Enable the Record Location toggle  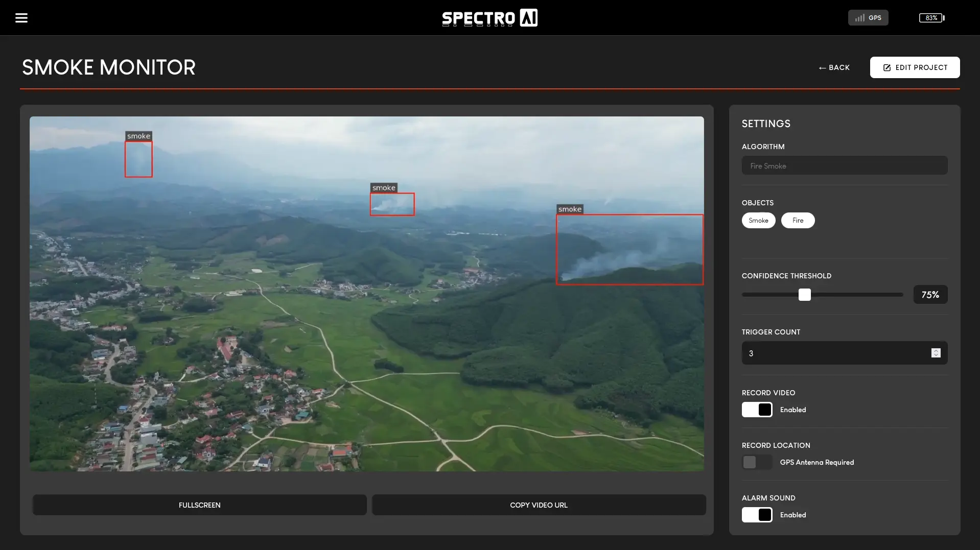pyautogui.click(x=757, y=462)
